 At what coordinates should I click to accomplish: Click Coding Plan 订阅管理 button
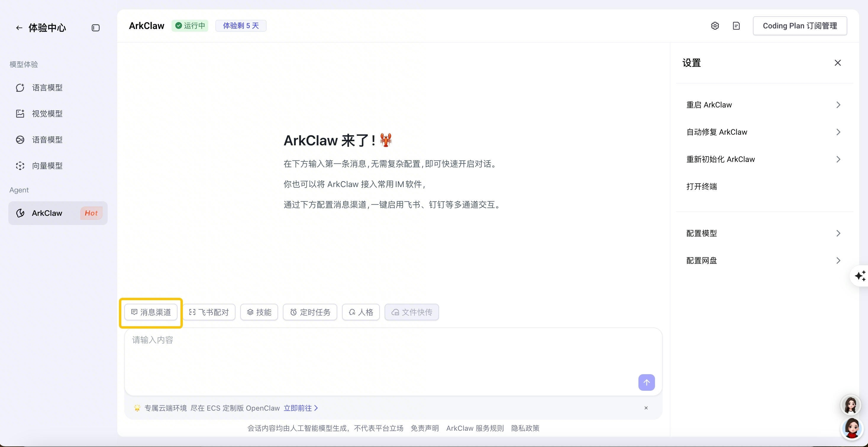(800, 26)
